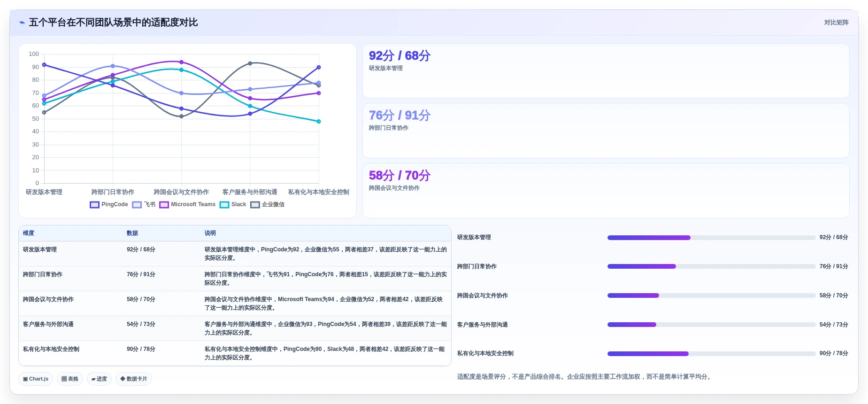Viewport: 868px width, 404px height.
Task: Click PingCode data point at 研发版本管理
Action: pos(44,65)
